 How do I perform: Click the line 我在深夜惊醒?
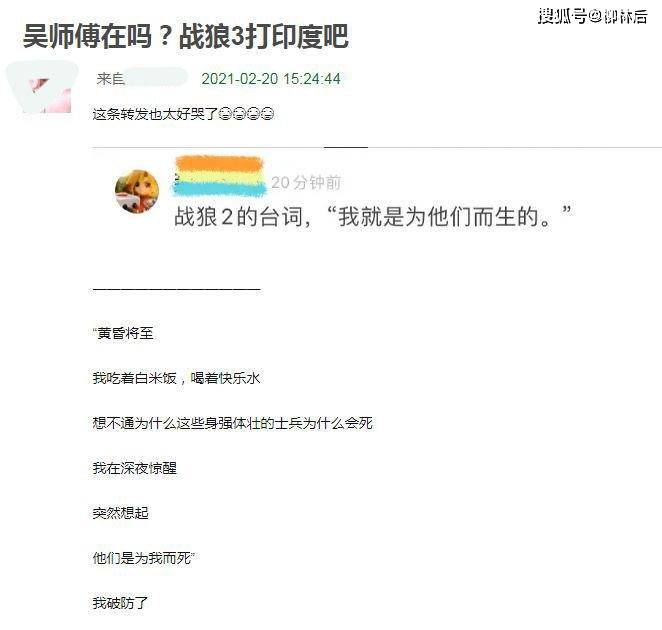tap(135, 468)
